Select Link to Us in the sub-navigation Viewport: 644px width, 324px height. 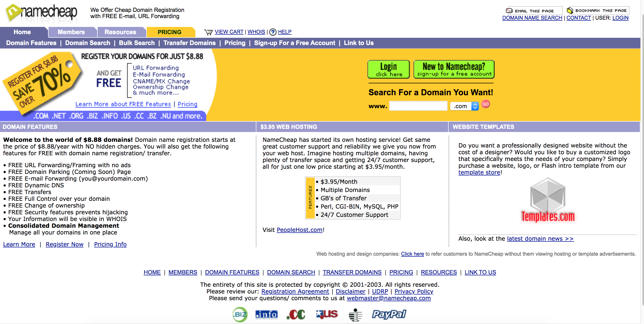(x=359, y=43)
